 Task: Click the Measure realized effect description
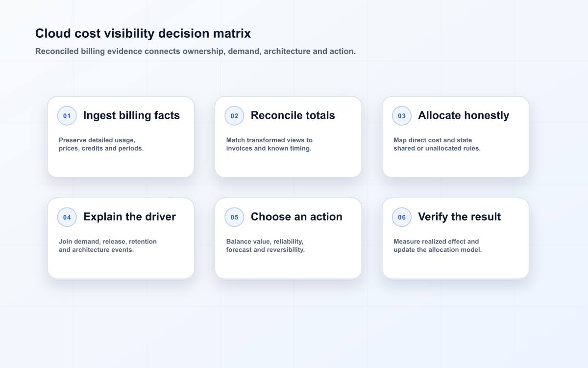[438, 245]
